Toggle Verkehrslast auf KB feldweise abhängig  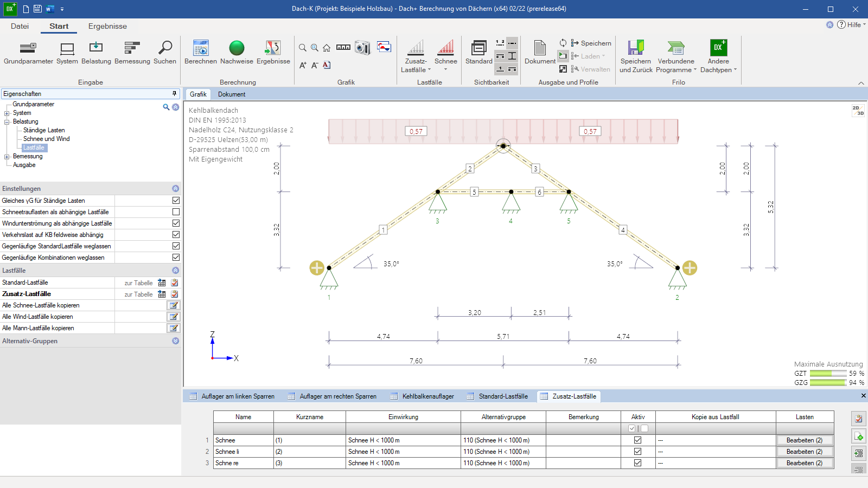(x=176, y=235)
